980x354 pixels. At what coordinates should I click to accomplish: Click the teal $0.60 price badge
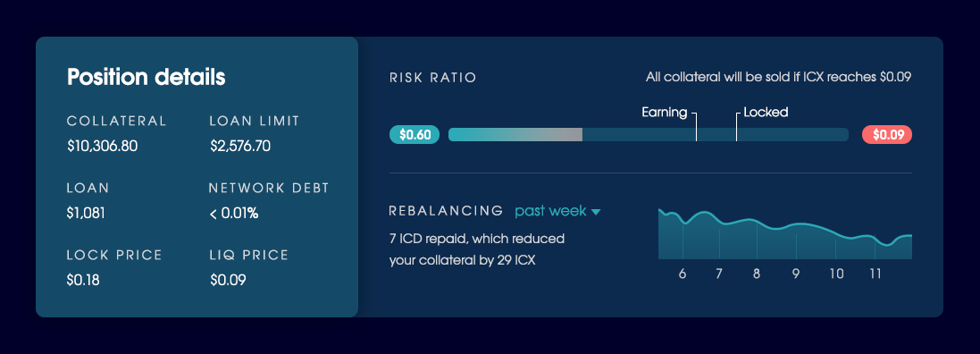pyautogui.click(x=415, y=134)
